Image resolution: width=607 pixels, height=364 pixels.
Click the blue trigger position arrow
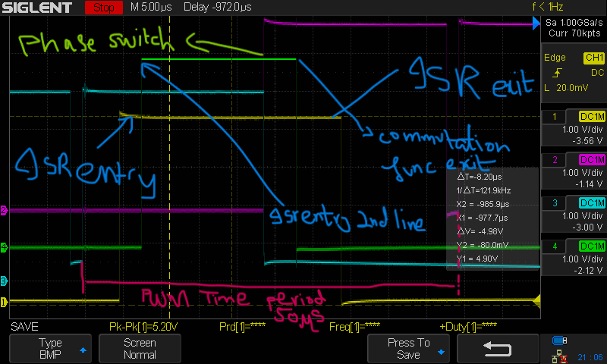pos(536,24)
